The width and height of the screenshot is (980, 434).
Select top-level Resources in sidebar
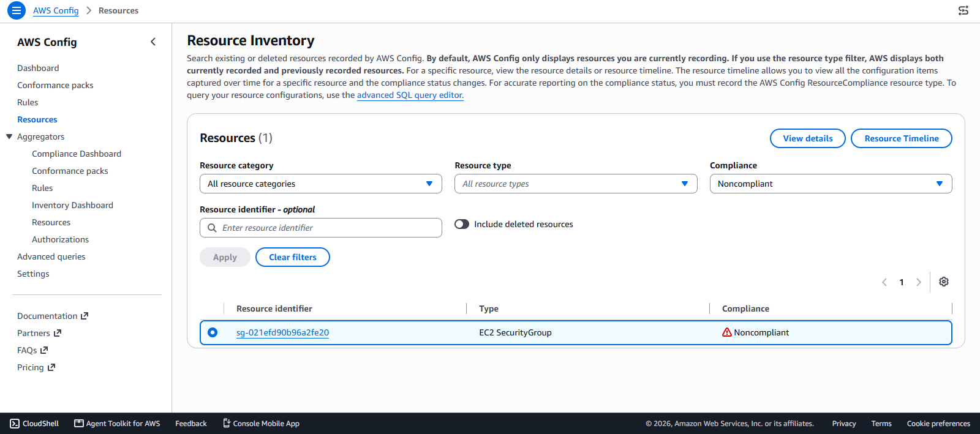(x=37, y=119)
